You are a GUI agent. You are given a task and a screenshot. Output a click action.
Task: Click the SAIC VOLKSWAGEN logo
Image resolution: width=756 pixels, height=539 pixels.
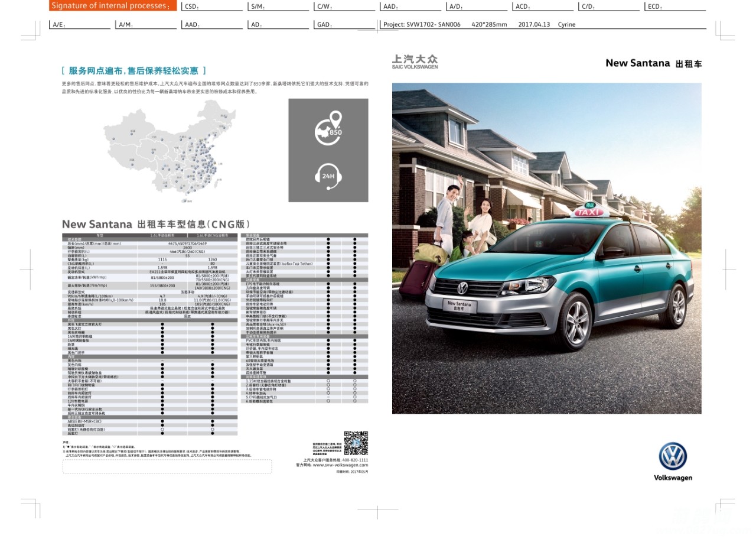pyautogui.click(x=415, y=62)
